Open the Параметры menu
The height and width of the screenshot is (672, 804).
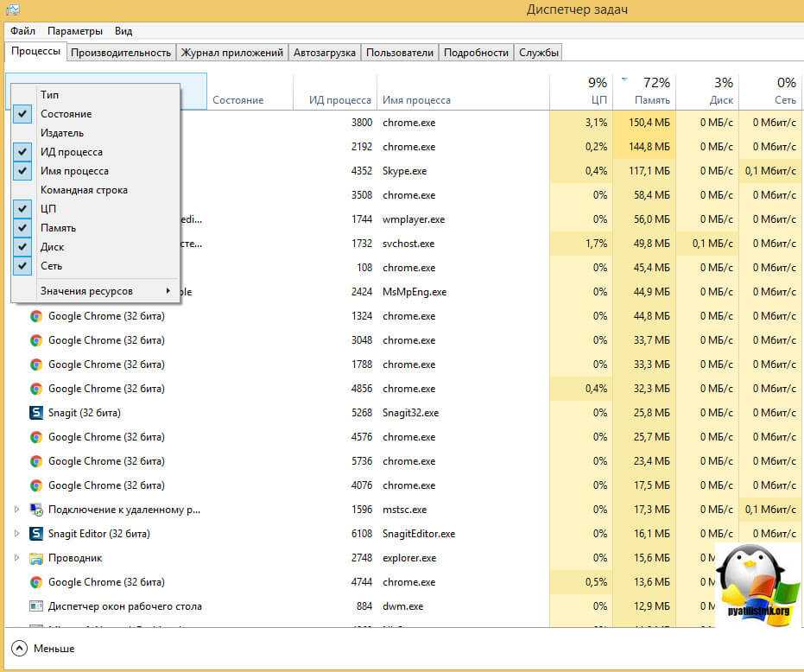75,31
